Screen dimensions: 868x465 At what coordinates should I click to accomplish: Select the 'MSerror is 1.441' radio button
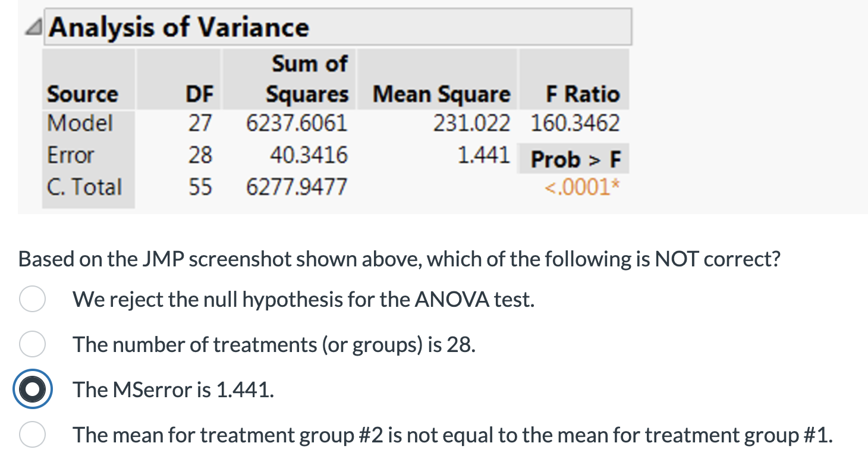pos(32,389)
